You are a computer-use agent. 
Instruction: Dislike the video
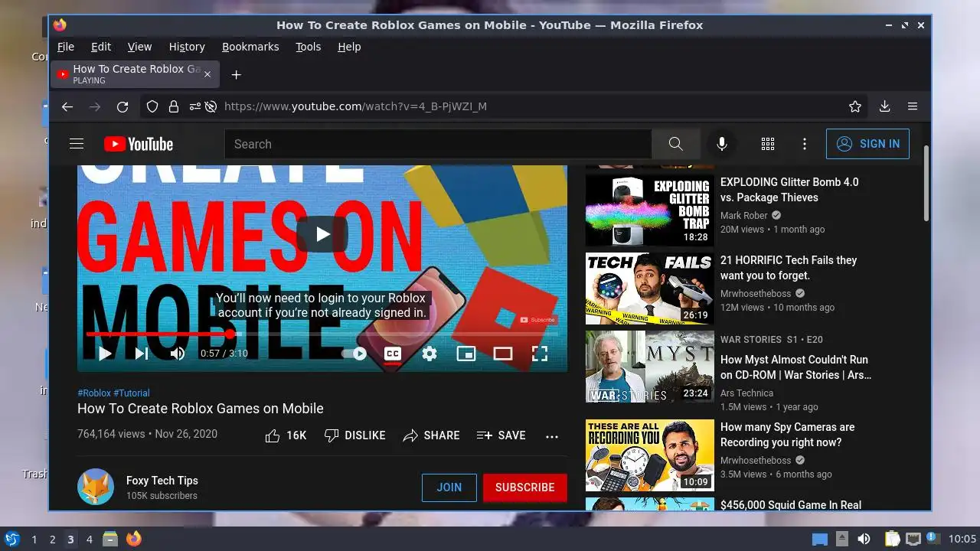coord(354,435)
